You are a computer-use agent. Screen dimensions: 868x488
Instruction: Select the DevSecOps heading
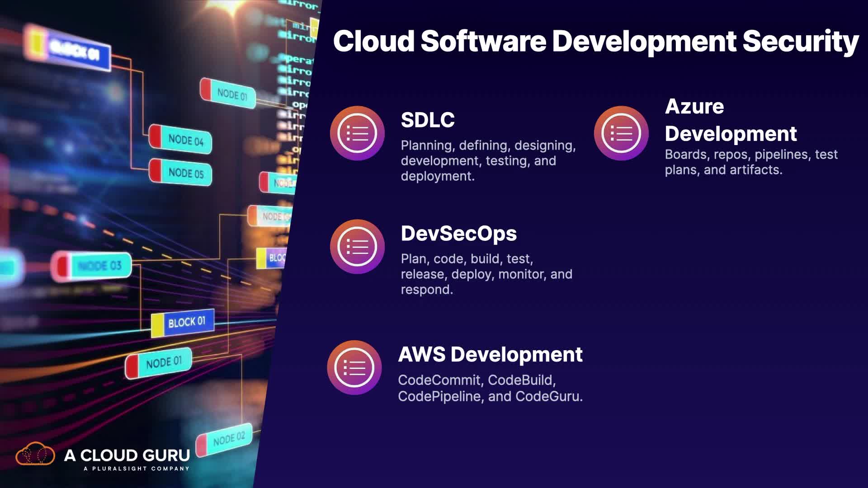(x=458, y=234)
